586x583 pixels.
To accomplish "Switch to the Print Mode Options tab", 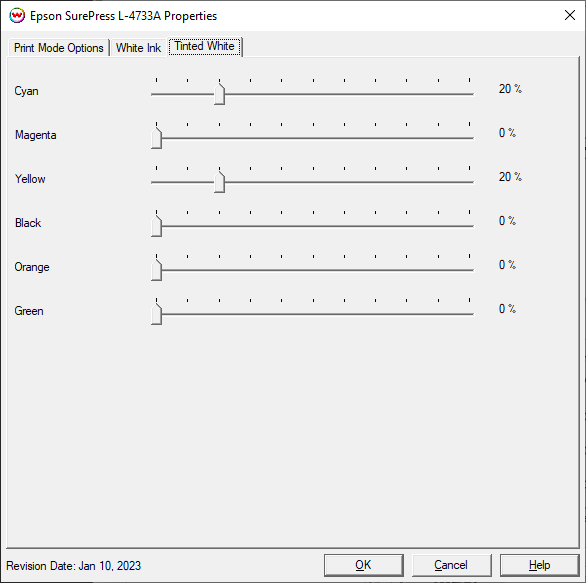I will (59, 48).
